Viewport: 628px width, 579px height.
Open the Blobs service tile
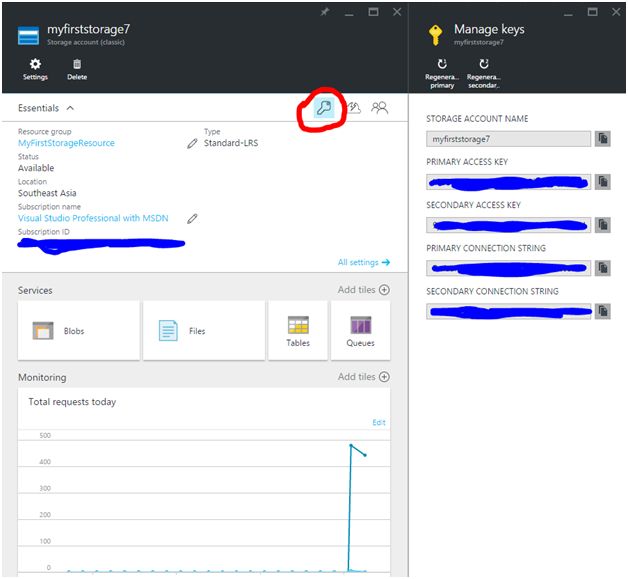pos(78,331)
